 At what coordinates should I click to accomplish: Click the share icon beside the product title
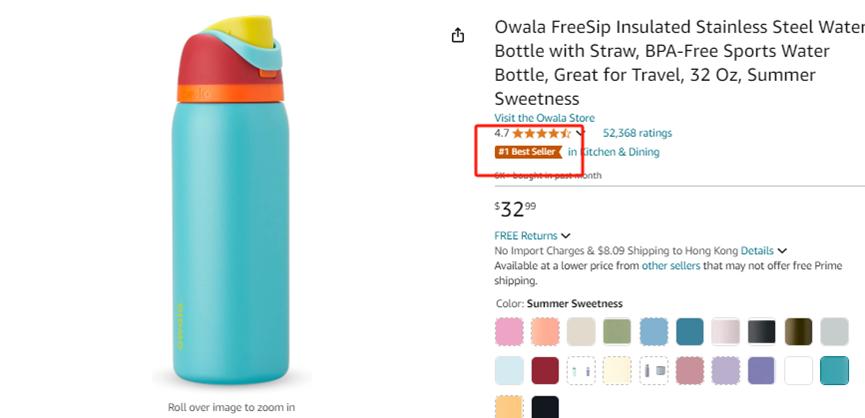point(458,36)
